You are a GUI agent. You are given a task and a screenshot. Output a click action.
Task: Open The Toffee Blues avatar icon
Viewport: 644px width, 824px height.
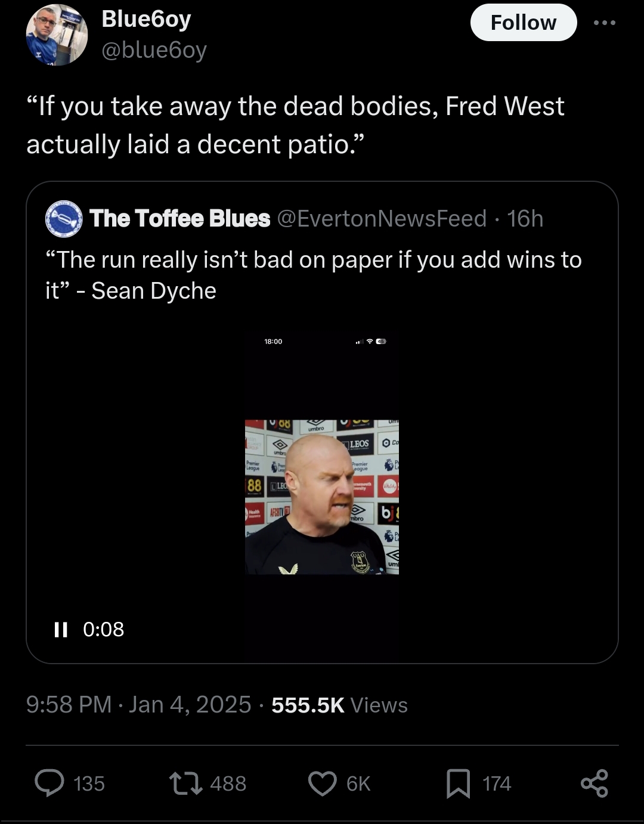(x=64, y=219)
